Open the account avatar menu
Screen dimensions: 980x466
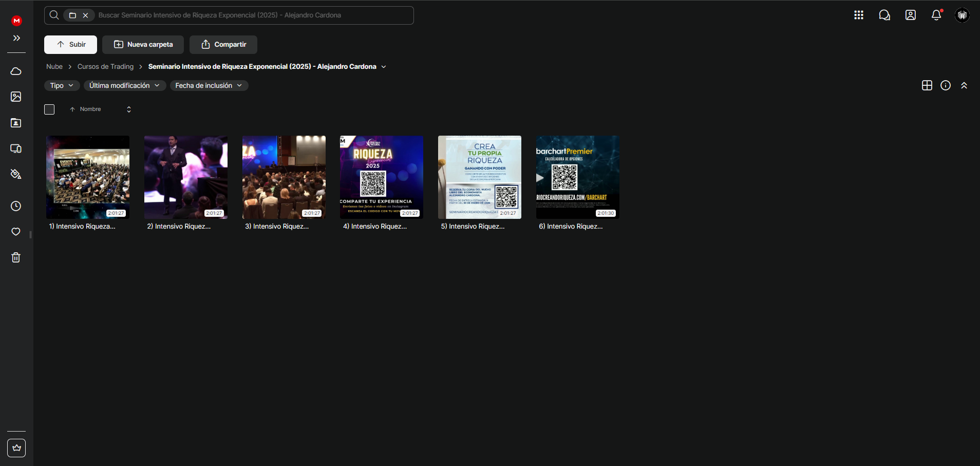(962, 15)
